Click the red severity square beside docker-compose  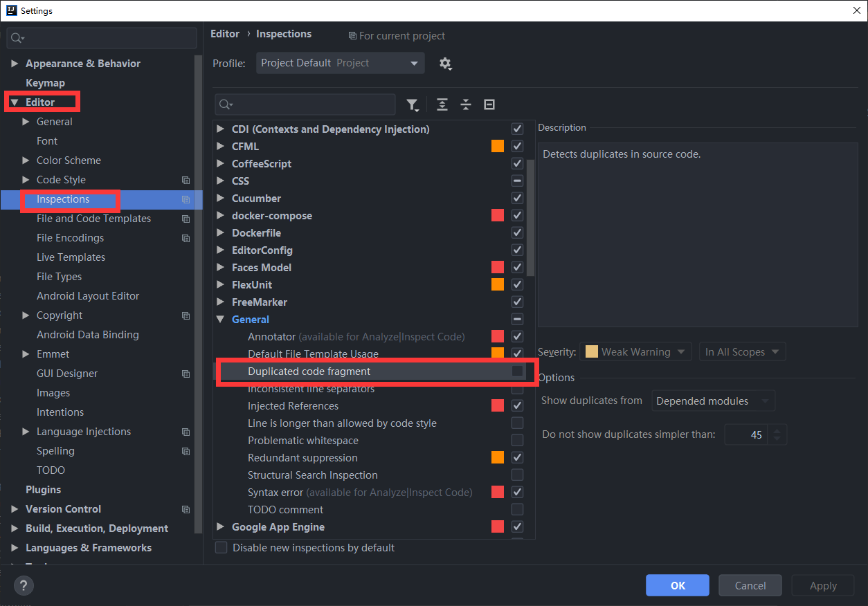(x=497, y=215)
